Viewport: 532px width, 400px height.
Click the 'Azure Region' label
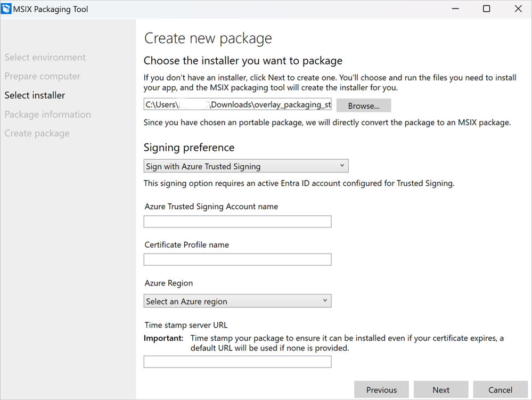click(x=169, y=283)
